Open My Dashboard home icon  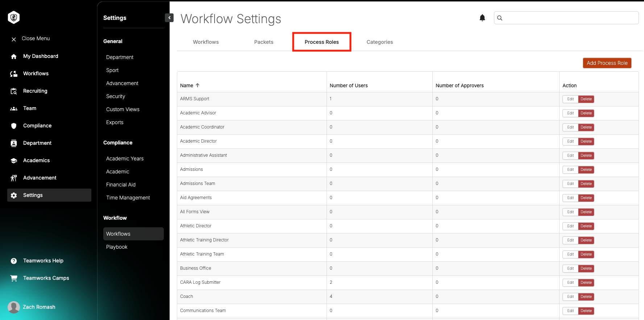tap(14, 56)
